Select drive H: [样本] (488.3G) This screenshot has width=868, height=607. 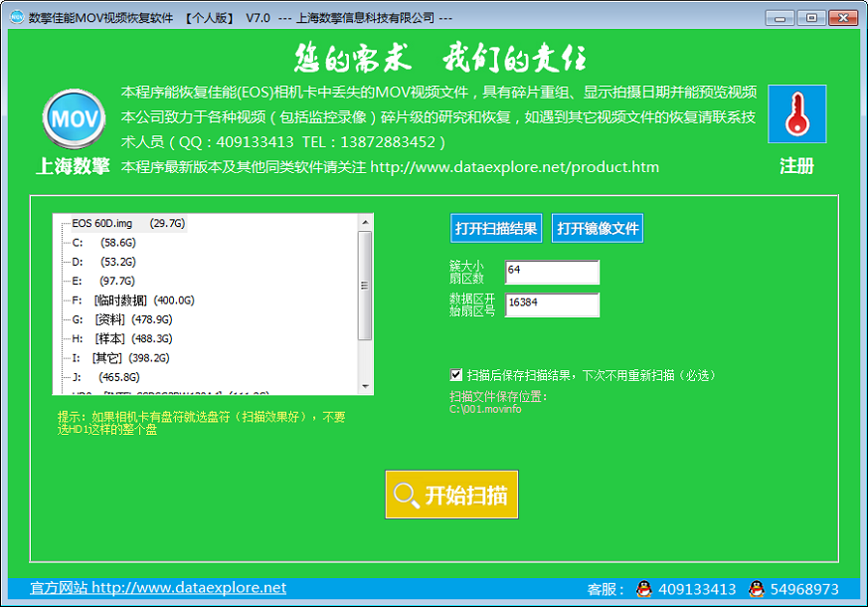click(122, 338)
